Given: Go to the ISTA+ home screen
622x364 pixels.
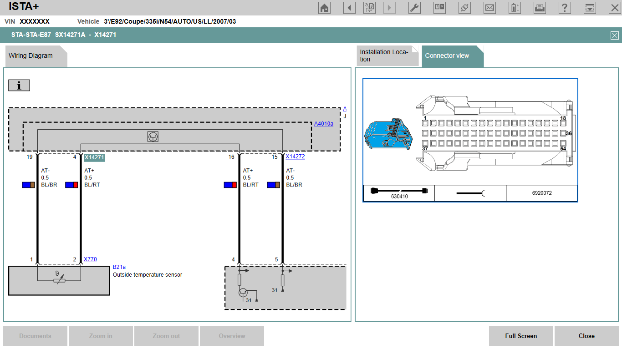Looking at the screenshot, I should pos(325,8).
